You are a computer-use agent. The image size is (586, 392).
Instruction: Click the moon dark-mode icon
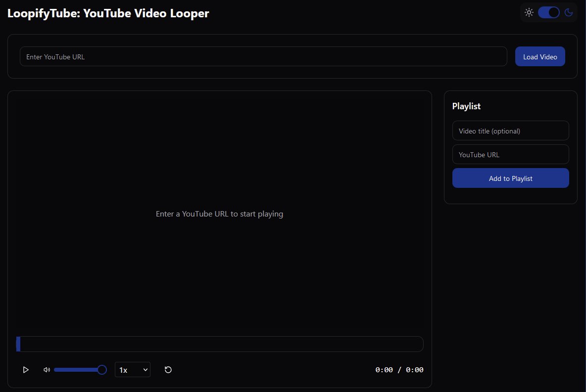click(569, 12)
